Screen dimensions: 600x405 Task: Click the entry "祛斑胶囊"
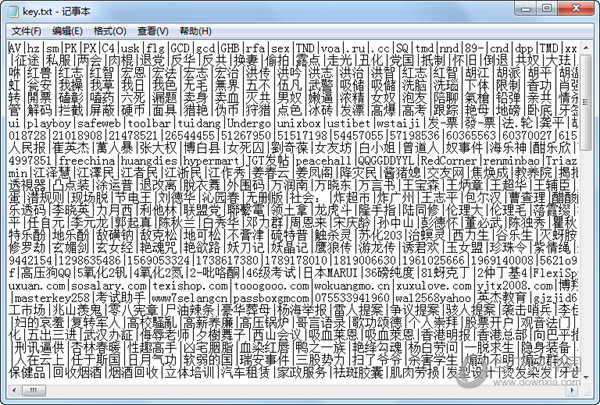tap(358, 372)
